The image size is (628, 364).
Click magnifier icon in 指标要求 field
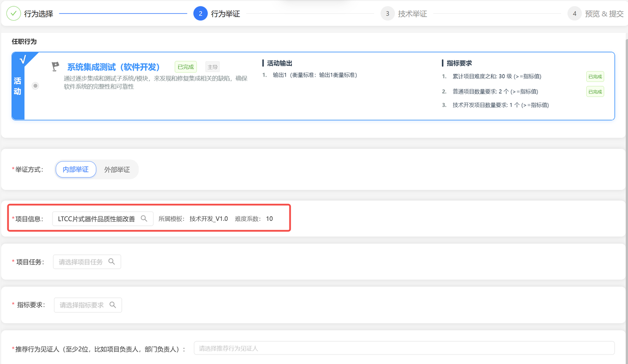coord(113,305)
